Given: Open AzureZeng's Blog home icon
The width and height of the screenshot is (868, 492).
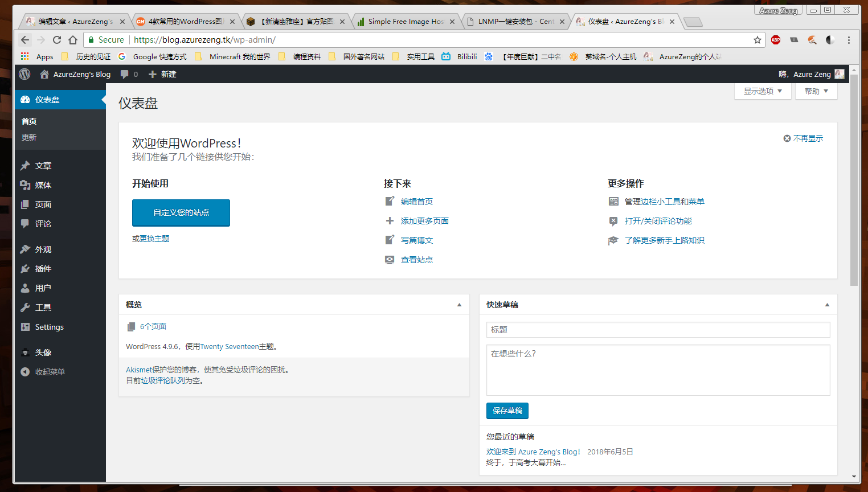Looking at the screenshot, I should click(x=44, y=74).
